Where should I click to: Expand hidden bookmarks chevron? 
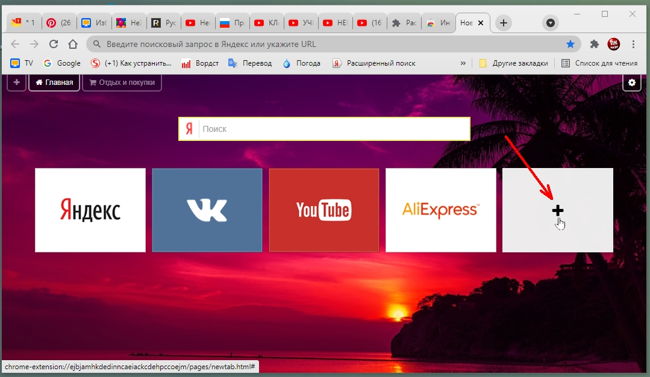tap(463, 63)
